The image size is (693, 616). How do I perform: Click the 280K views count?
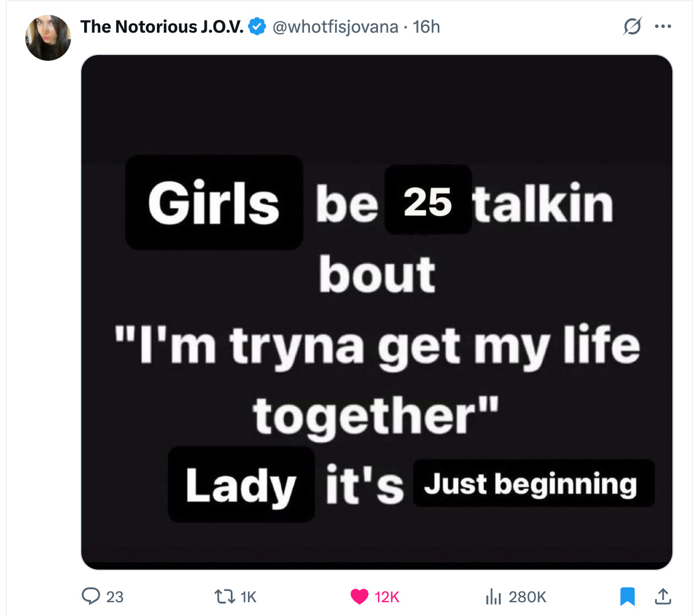click(x=527, y=597)
